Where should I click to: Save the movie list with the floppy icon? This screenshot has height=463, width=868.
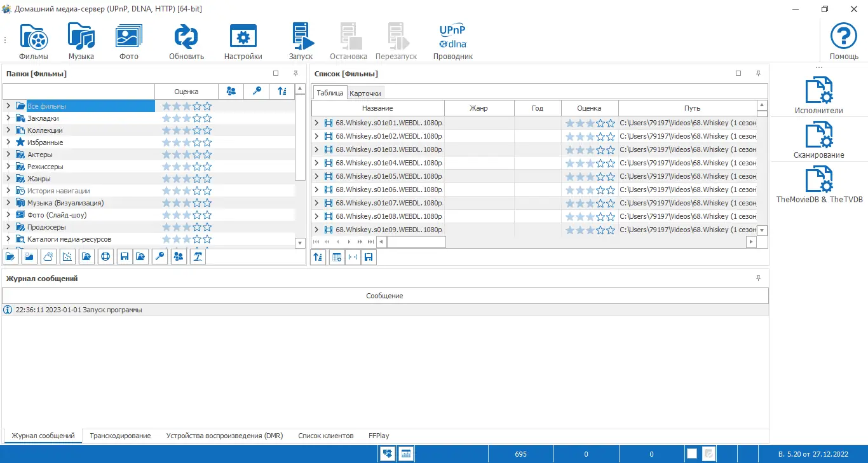tap(368, 257)
